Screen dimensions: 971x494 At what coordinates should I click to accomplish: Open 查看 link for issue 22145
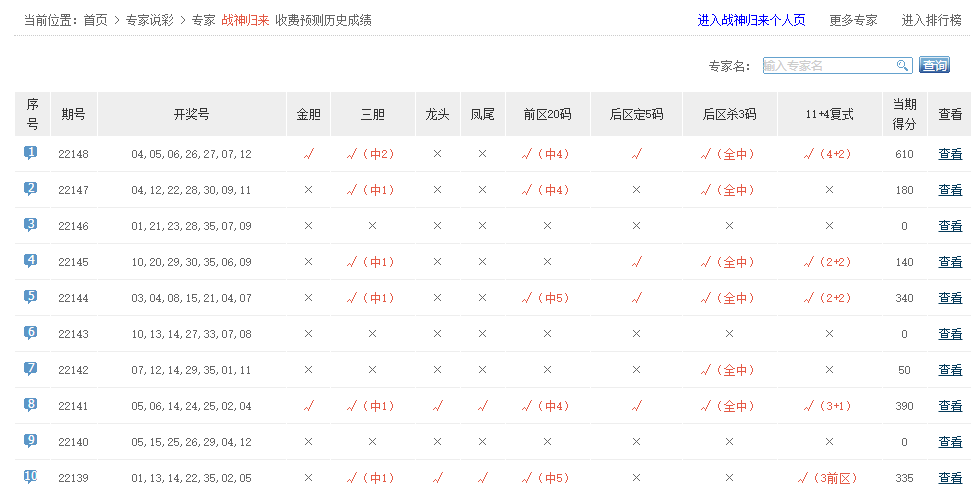tap(950, 262)
